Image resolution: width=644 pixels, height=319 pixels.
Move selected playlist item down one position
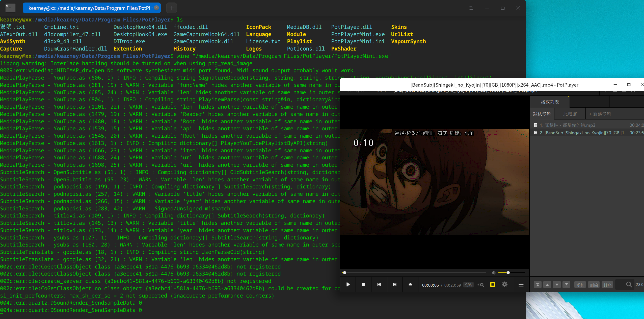tap(557, 284)
